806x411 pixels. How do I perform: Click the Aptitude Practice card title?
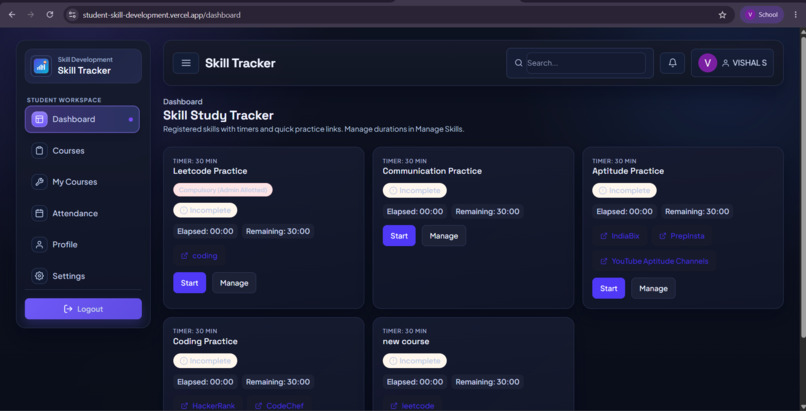628,171
